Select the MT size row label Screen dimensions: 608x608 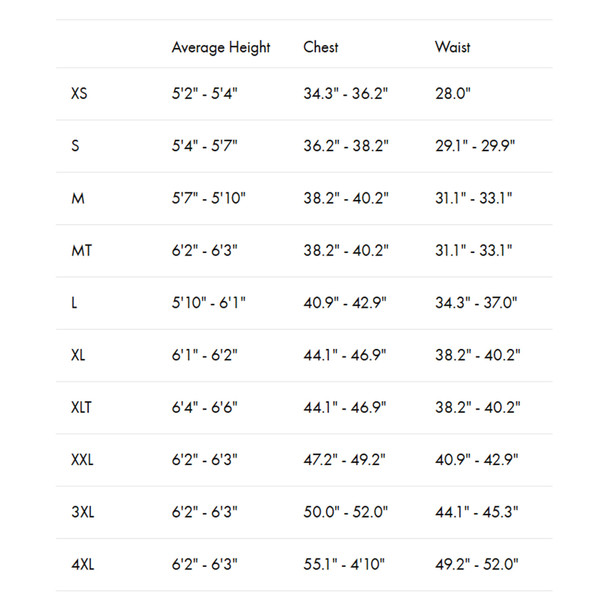coord(81,250)
